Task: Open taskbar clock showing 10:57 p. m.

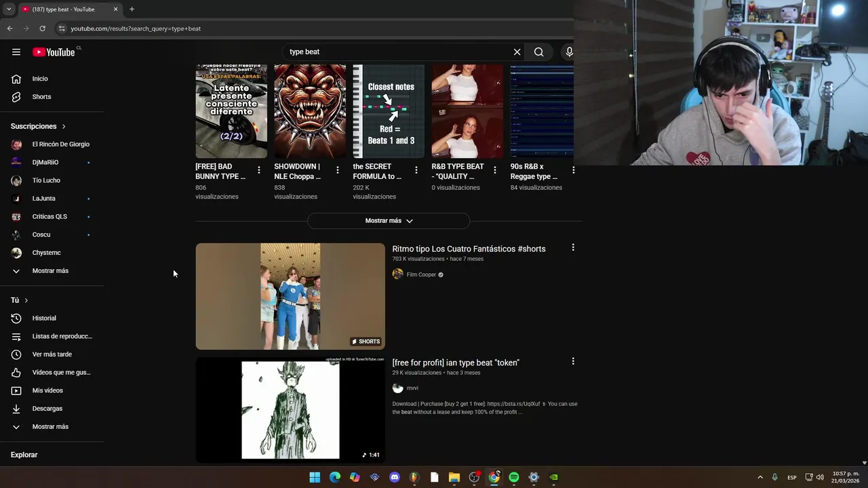Action: tap(846, 477)
